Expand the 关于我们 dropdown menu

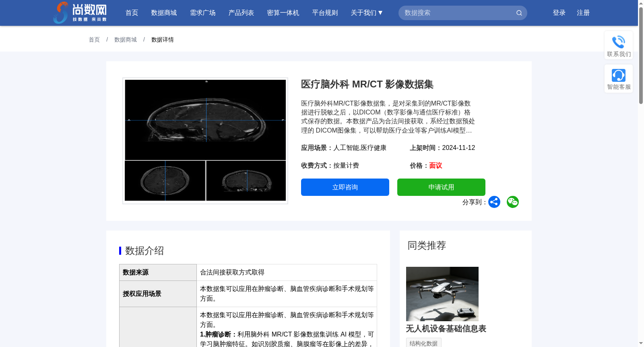[x=367, y=13]
